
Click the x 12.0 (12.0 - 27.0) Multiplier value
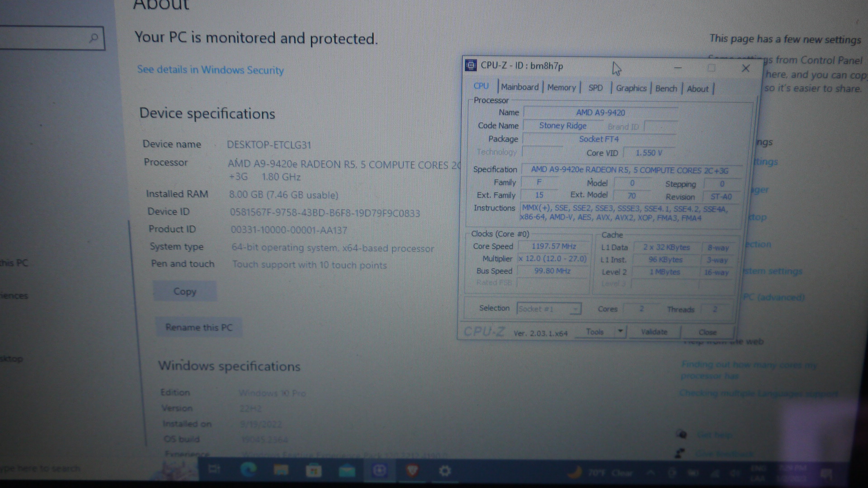[552, 258]
